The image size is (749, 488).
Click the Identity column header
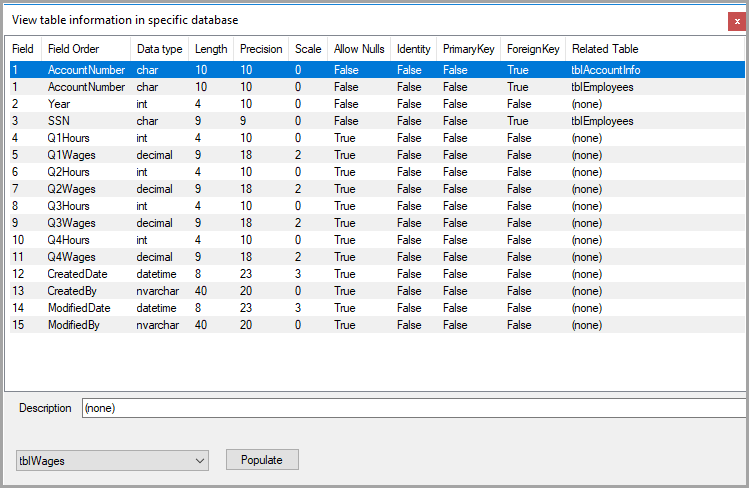tap(414, 49)
